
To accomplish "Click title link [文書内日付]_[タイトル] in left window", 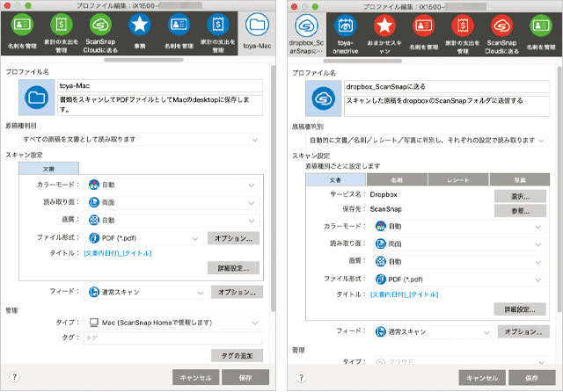I will [118, 253].
